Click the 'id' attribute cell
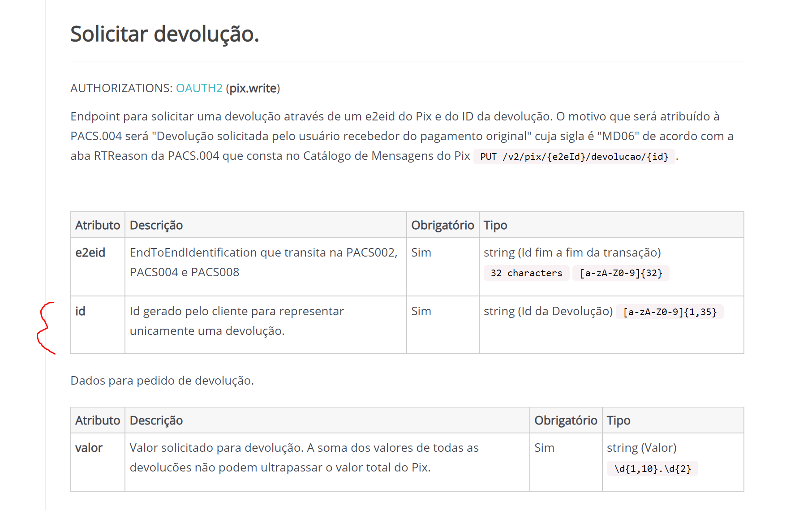This screenshot has width=812, height=510. click(98, 325)
